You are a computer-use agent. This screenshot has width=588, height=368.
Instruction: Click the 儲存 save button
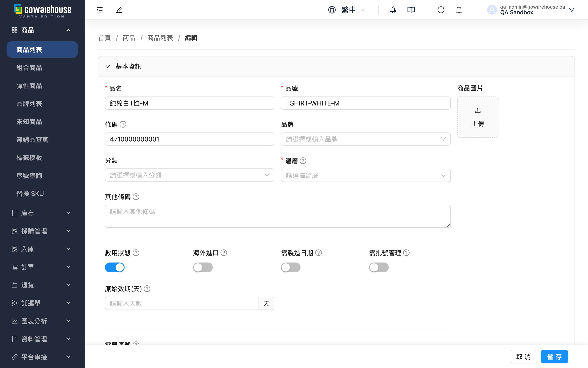point(554,357)
